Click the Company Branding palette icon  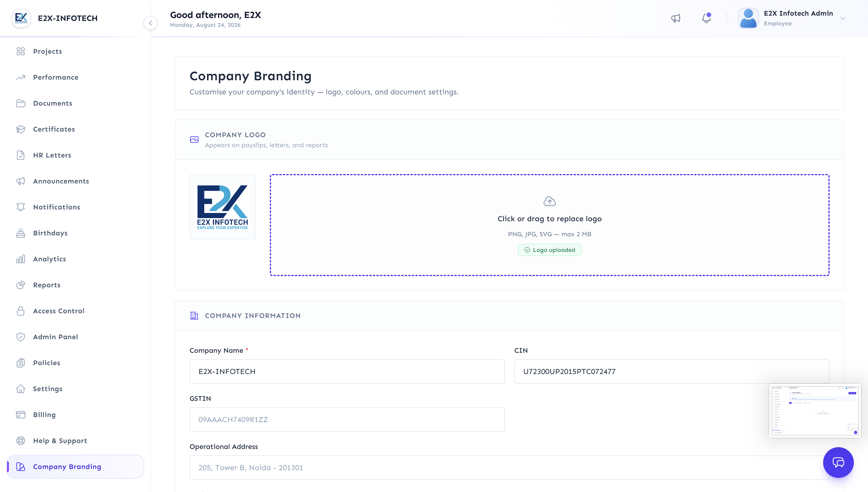point(21,467)
